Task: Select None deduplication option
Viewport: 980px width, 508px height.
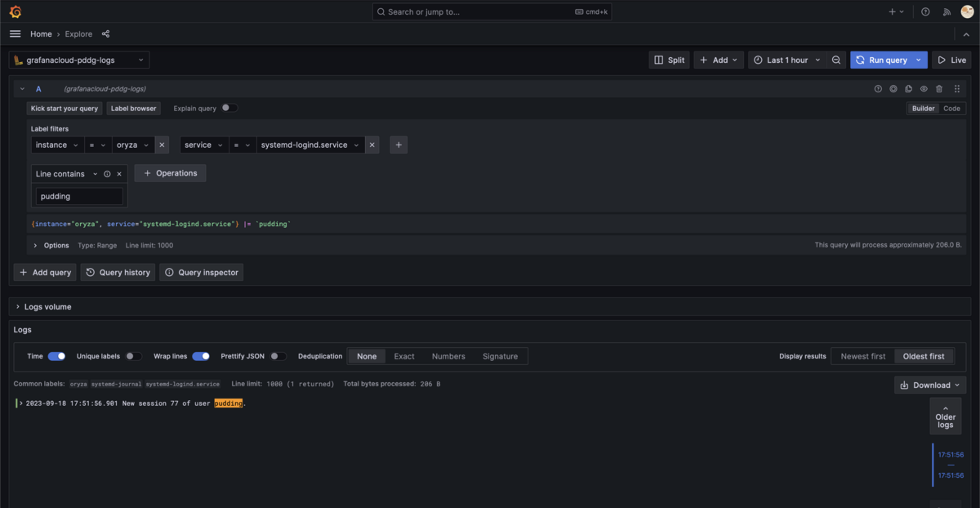Action: tap(367, 356)
